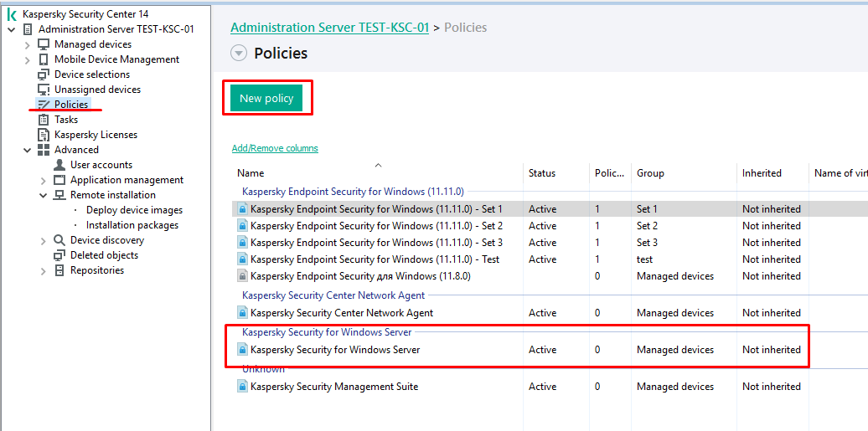Open the Policies section dropdown arrow

[239, 54]
